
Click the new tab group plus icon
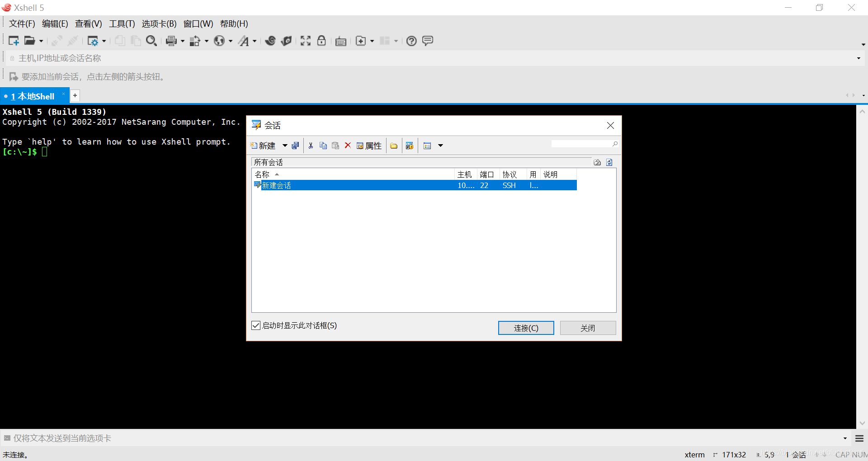361,41
